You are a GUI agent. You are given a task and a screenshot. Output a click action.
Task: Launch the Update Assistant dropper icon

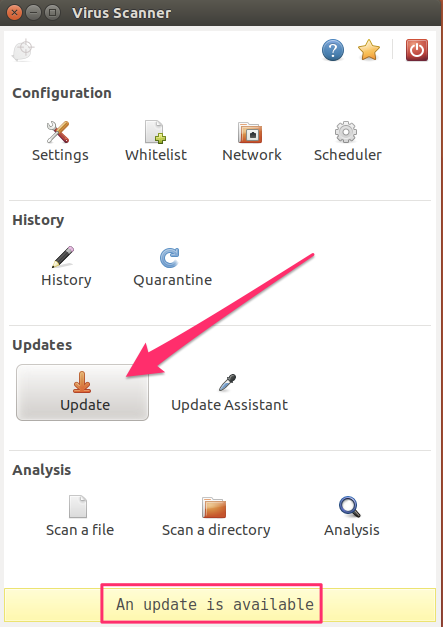click(228, 382)
